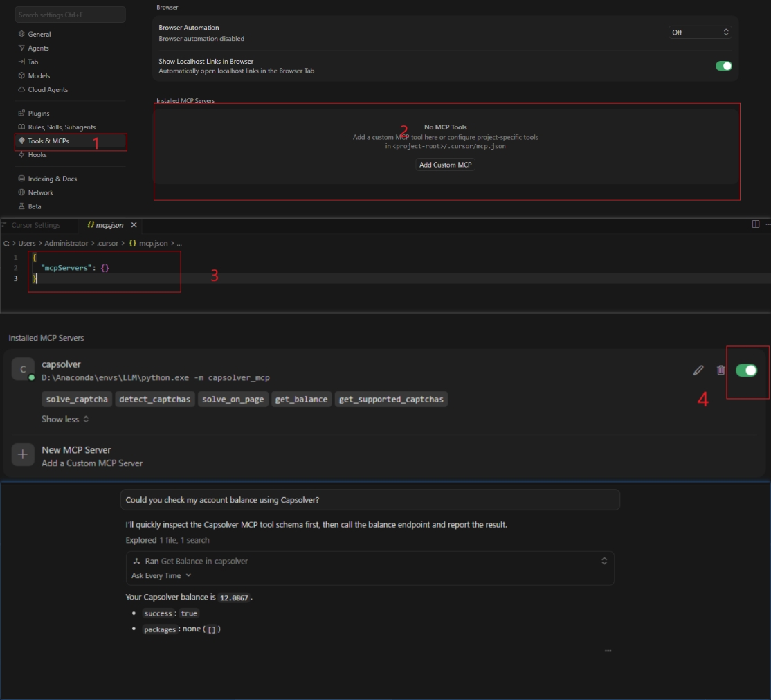Viewport: 771px width, 700px height.
Task: Click solve_captcha tool chip
Action: (77, 399)
